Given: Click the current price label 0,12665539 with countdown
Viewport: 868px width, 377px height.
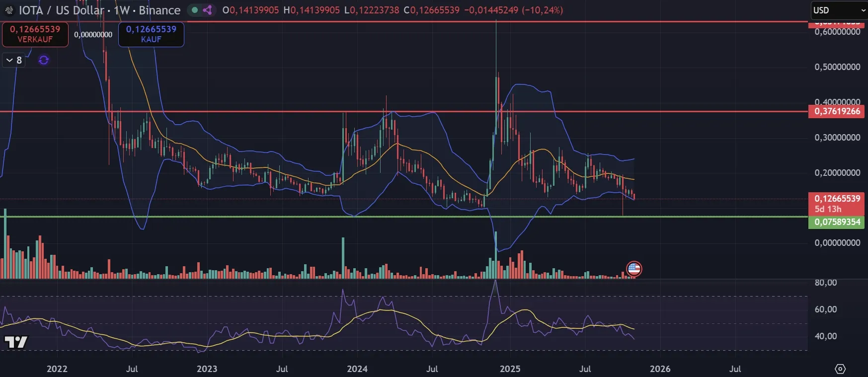Looking at the screenshot, I should coord(837,203).
